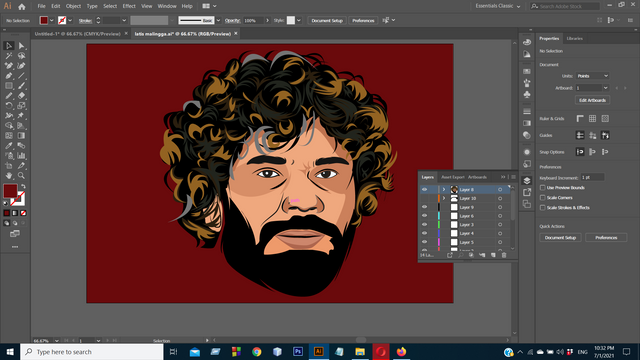640x360 pixels.
Task: Click stroke color swatch in control bar
Action: [x=62, y=20]
